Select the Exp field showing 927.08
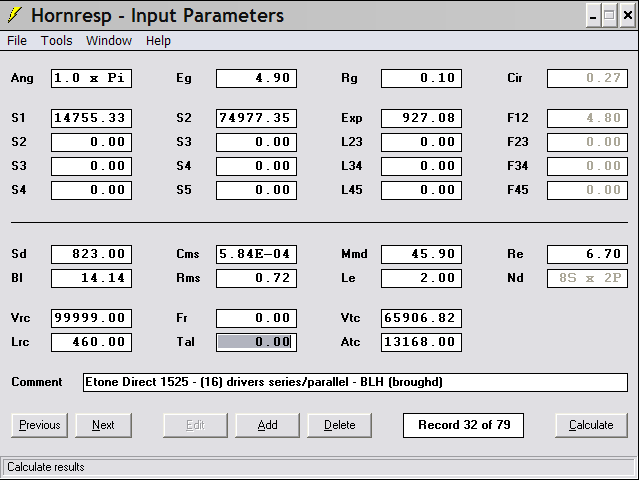The image size is (639, 480). 421,118
